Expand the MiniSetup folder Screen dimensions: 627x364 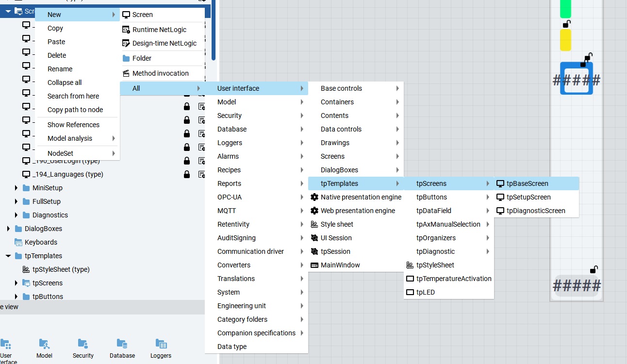pos(16,188)
